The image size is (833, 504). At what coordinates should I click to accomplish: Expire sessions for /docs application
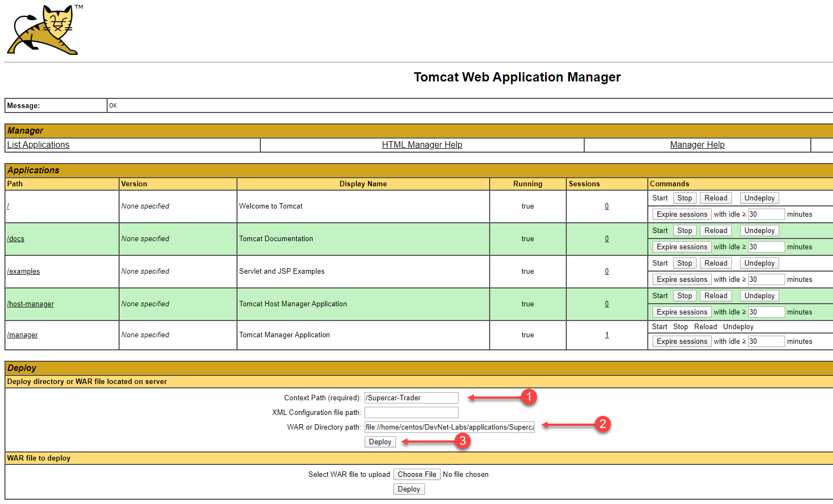tap(682, 247)
